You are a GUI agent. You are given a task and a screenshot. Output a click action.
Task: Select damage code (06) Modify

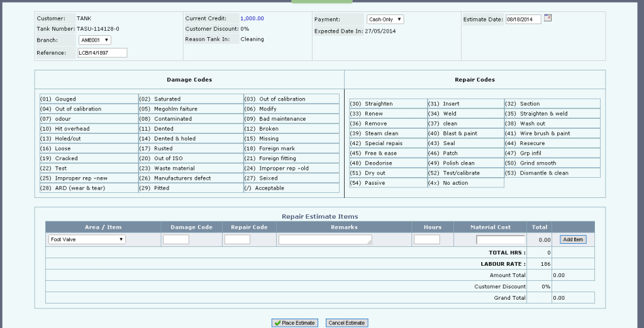(292, 109)
